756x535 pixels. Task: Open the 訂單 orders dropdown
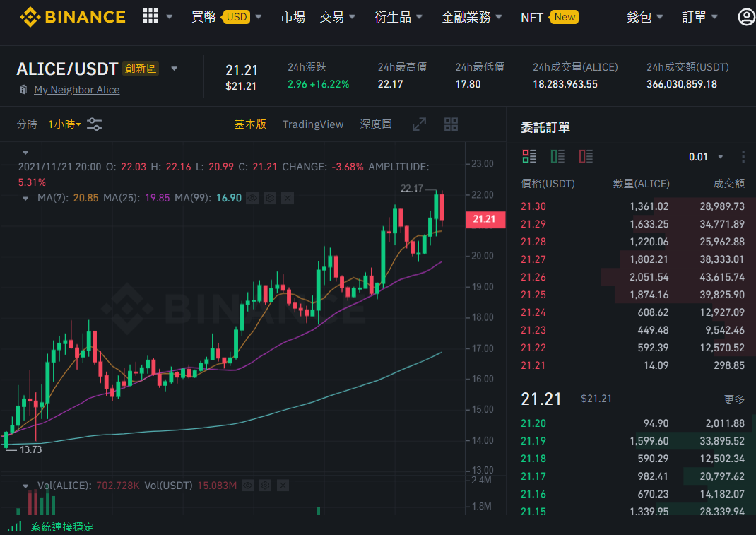699,17
